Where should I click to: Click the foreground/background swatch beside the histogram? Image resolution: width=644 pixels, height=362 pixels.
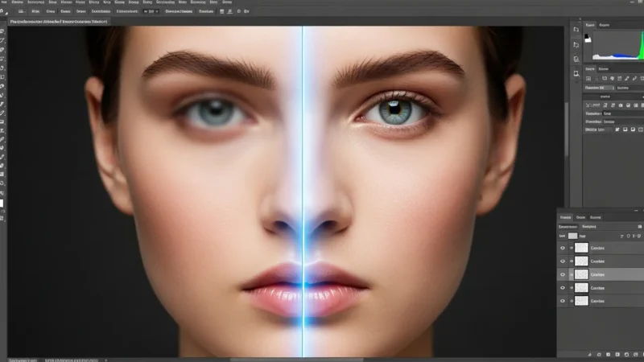588,38
